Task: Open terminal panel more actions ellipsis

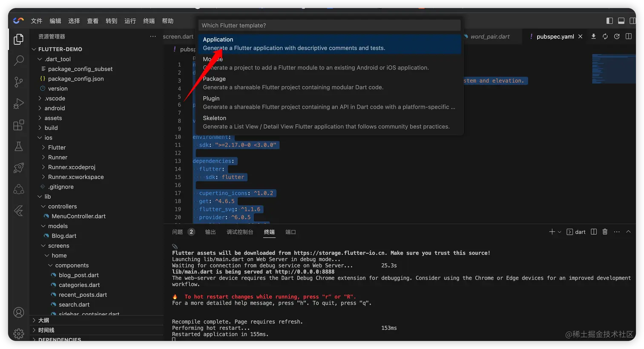Action: [617, 232]
